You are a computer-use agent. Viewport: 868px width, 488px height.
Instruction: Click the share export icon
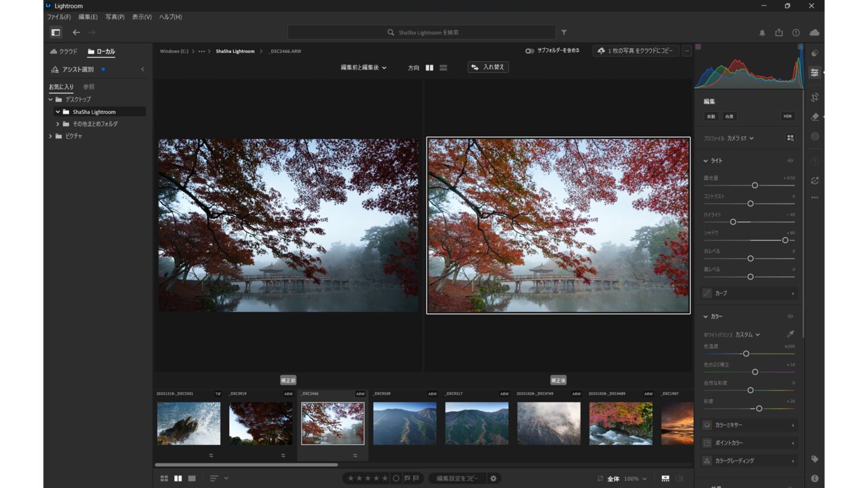tap(779, 33)
